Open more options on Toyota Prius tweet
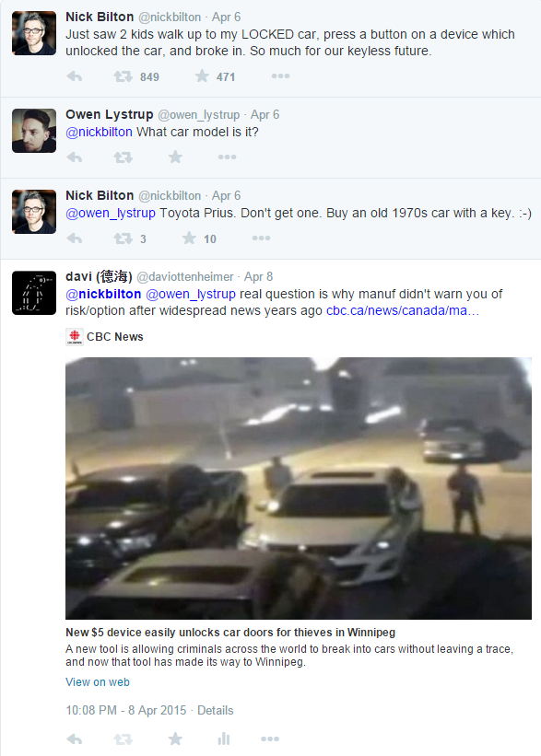This screenshot has width=541, height=756. (261, 238)
